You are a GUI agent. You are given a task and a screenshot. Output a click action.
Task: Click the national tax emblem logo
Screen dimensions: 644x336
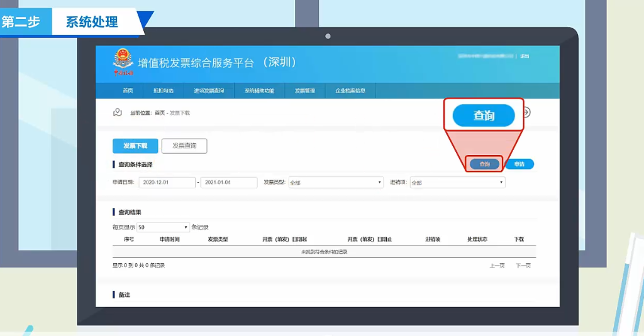click(123, 62)
